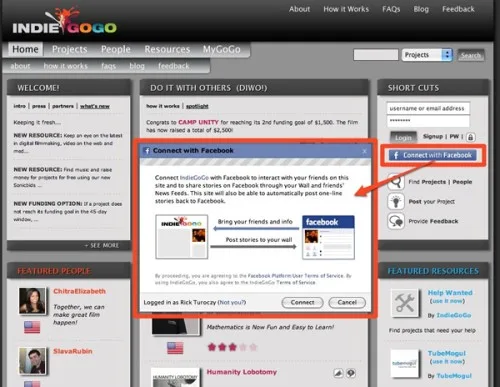The image size is (500, 387).
Task: Click the lowercase feedback sub-menu link
Action: point(174,66)
